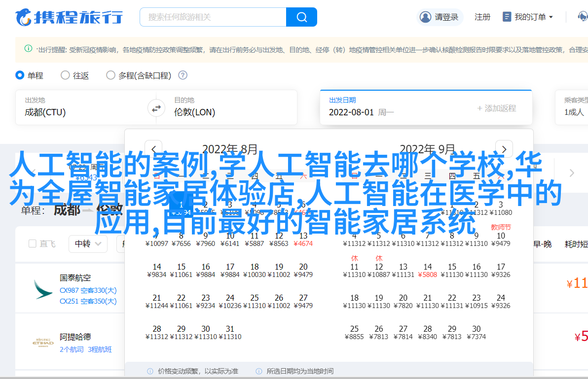Click the 注册 register link
This screenshot has height=379, width=588.
click(482, 17)
